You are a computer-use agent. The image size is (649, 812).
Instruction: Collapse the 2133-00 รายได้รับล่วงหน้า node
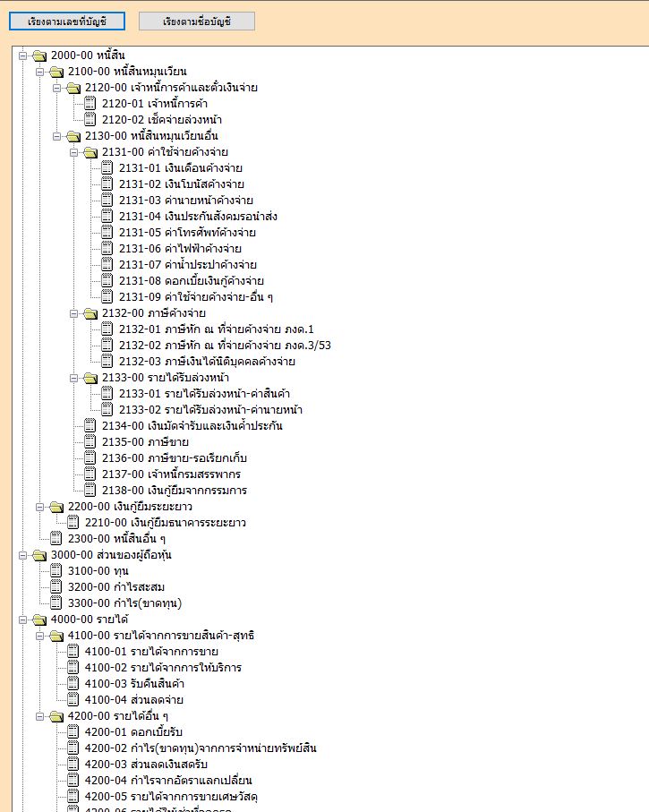pos(73,378)
